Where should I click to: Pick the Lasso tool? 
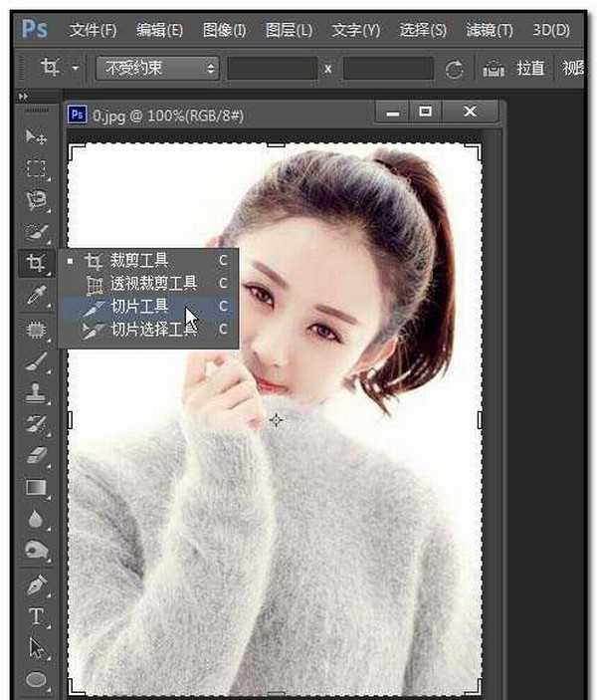pyautogui.click(x=36, y=200)
